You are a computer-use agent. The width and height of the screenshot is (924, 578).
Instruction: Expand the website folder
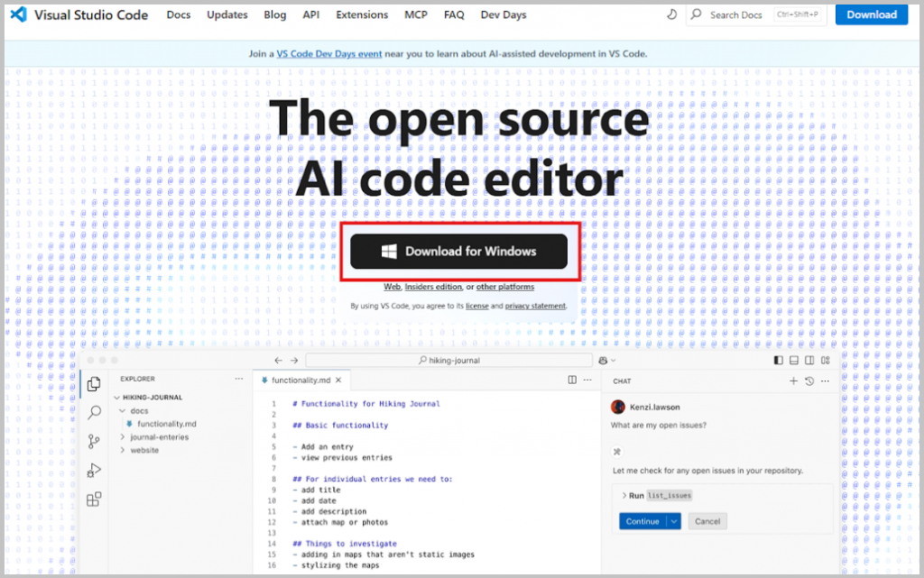click(x=123, y=450)
